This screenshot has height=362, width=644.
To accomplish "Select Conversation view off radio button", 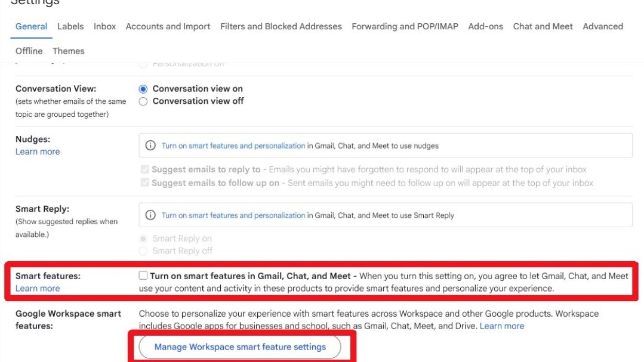I will coord(143,101).
